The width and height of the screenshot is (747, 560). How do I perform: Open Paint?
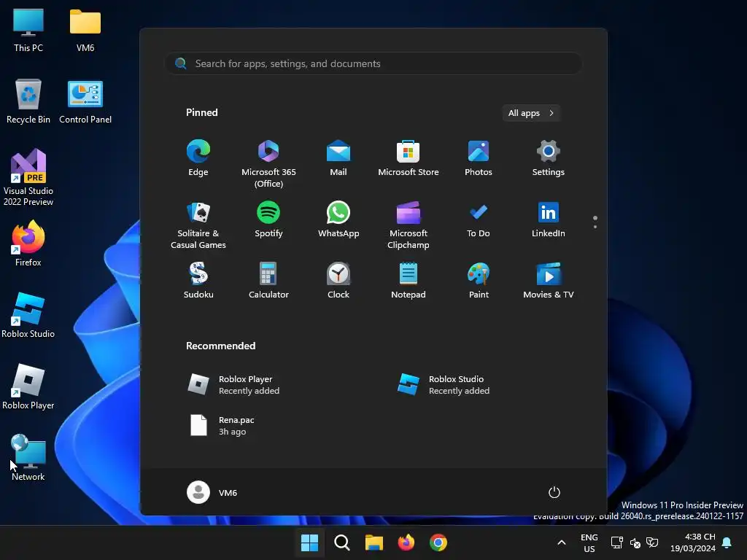tap(479, 281)
